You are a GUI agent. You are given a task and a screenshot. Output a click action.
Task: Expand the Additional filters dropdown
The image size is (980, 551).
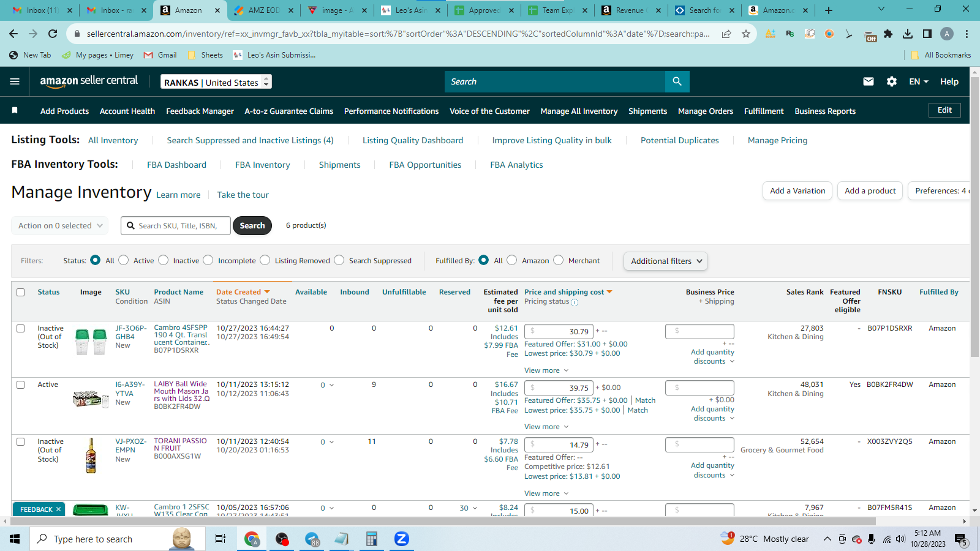tap(666, 261)
